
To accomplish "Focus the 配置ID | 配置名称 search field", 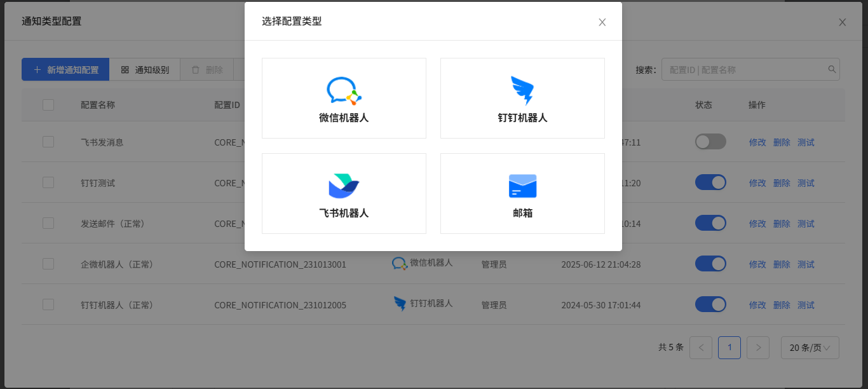I will tap(750, 70).
